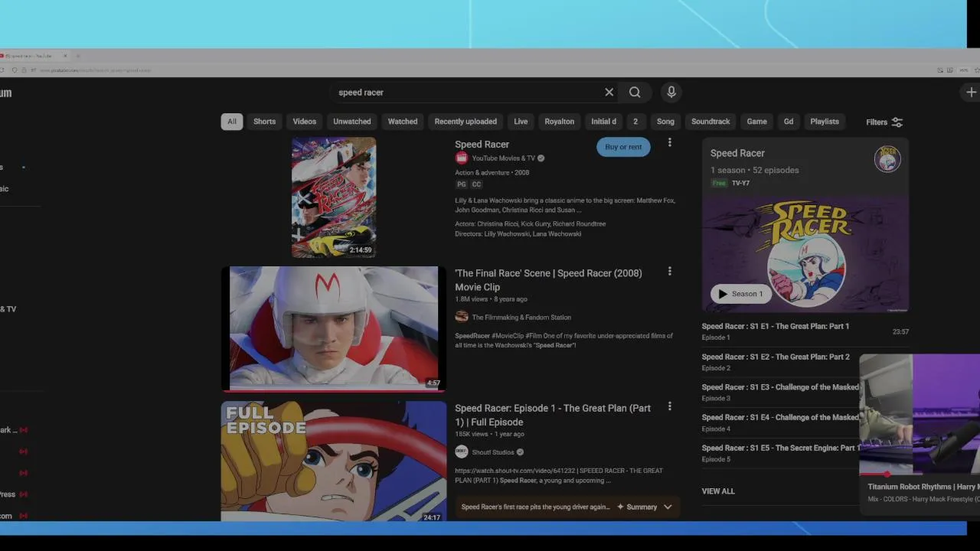Select the Videos filter chip
Screen dimensions: 980x551
point(304,122)
